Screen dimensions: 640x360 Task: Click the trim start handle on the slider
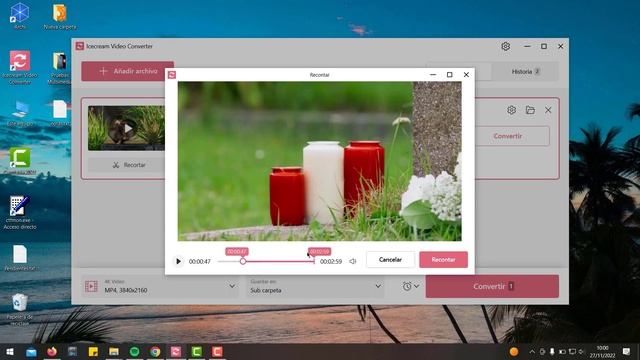(x=243, y=261)
